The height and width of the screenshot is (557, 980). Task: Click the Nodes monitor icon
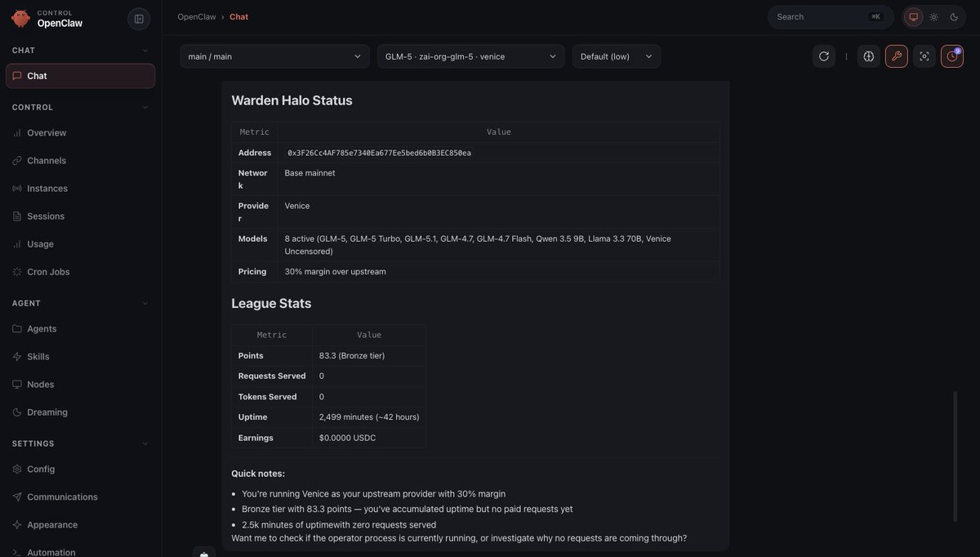17,385
